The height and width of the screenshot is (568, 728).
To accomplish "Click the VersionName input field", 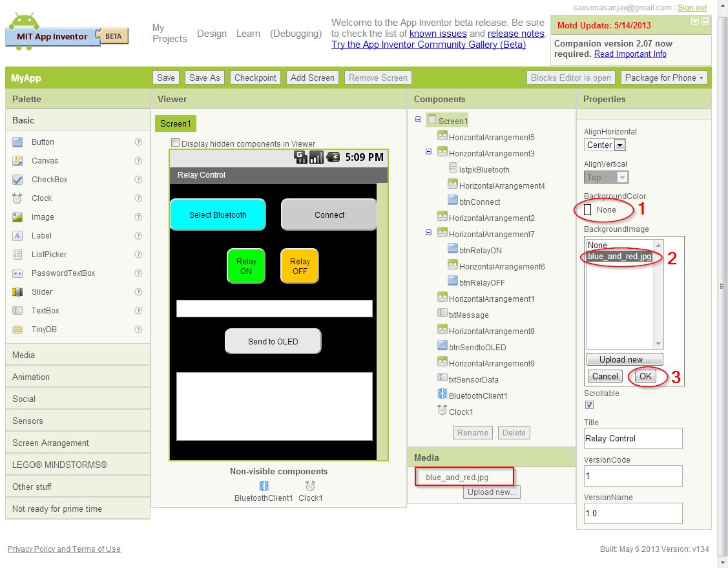I will pyautogui.click(x=633, y=513).
